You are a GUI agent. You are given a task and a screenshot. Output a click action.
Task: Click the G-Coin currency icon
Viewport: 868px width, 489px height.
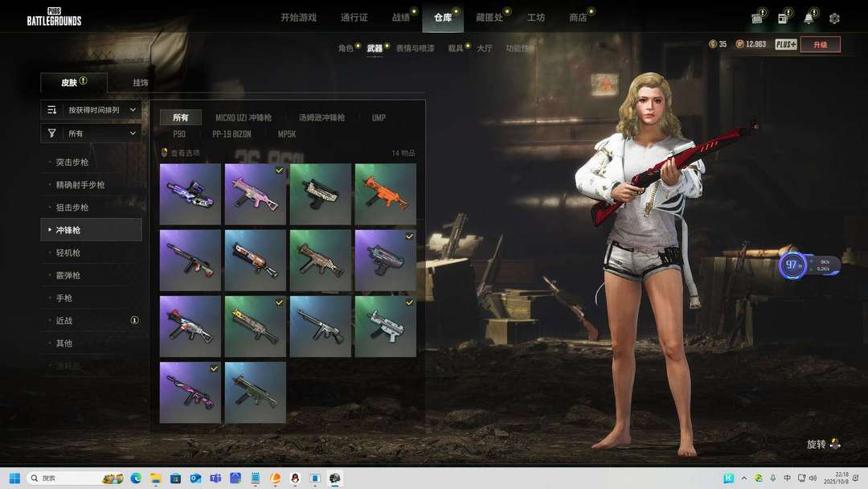[x=713, y=44]
